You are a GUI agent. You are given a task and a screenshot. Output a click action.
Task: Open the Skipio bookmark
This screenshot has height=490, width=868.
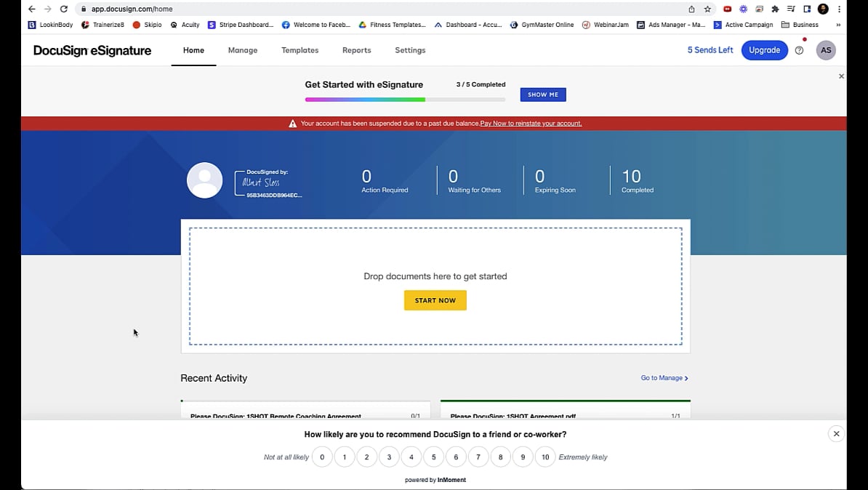tap(147, 25)
